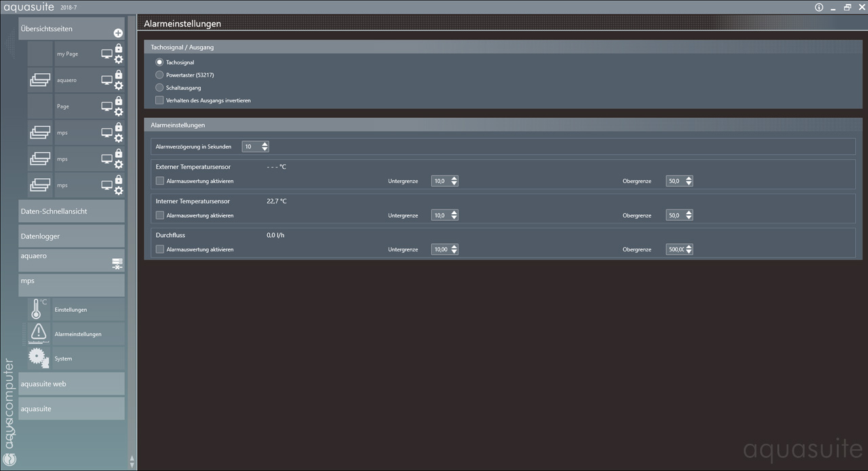This screenshot has height=471, width=868.
Task: Open the aquasuite web section
Action: pyautogui.click(x=71, y=384)
